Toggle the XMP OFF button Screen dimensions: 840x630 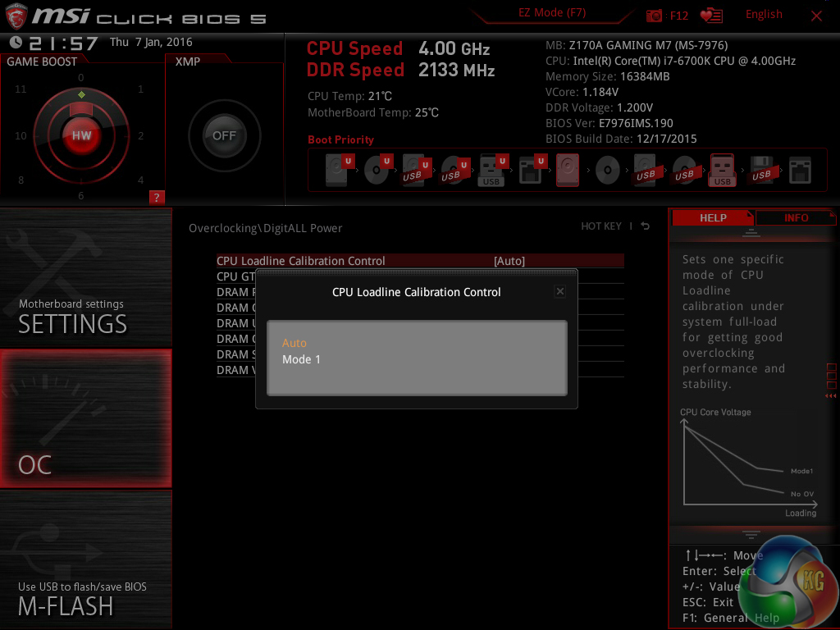coord(224,135)
